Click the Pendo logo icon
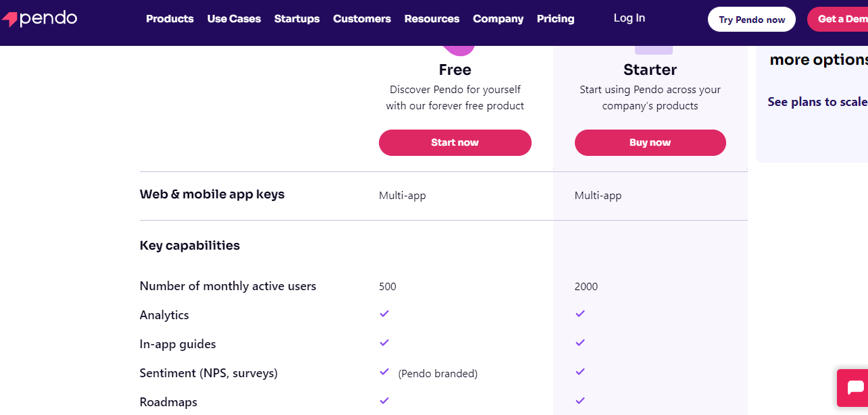 click(x=10, y=19)
